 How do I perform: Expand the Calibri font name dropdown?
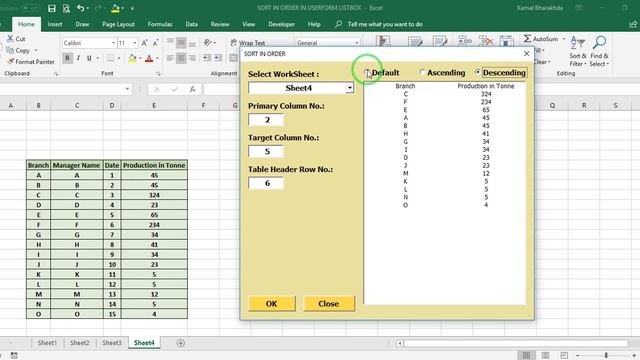point(113,43)
